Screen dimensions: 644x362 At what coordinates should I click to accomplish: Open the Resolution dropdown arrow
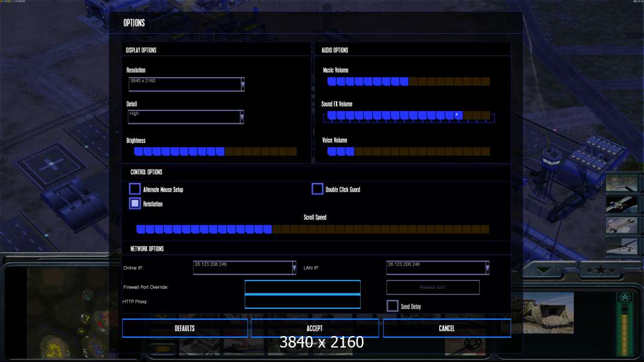click(242, 84)
